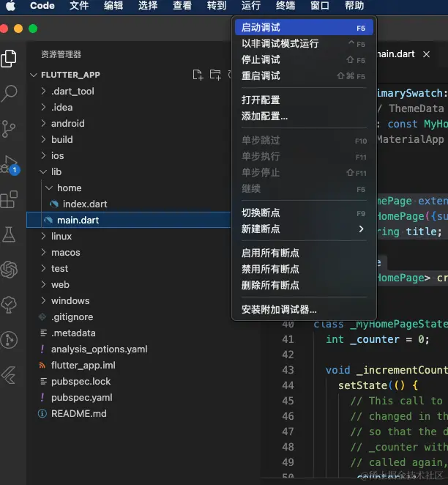Choose 安装附加调试器... menu entry

click(x=304, y=309)
